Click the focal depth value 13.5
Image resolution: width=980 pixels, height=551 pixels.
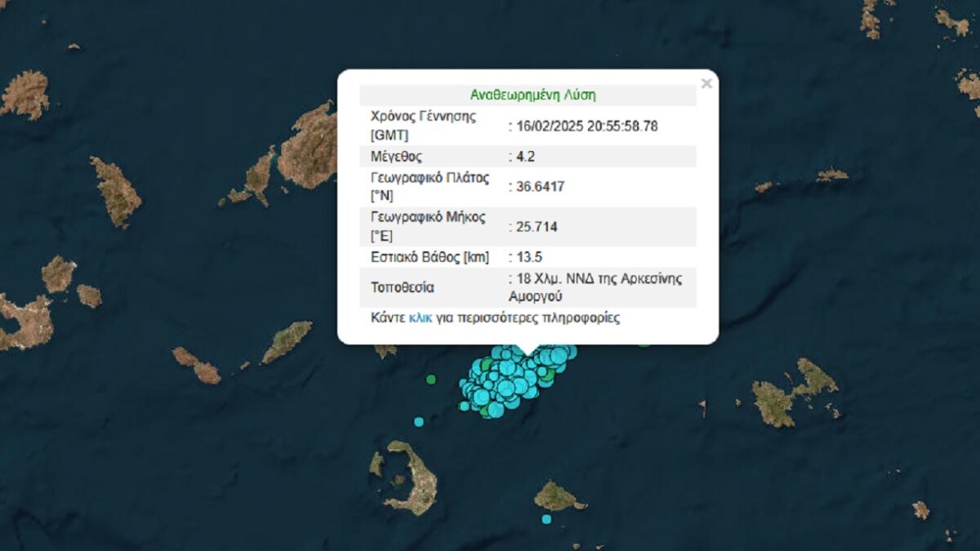tap(526, 257)
